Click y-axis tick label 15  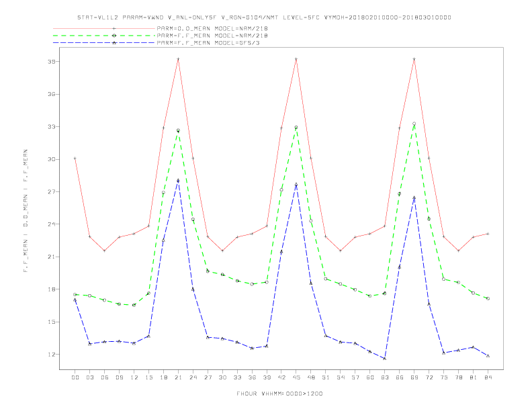pyautogui.click(x=52, y=322)
